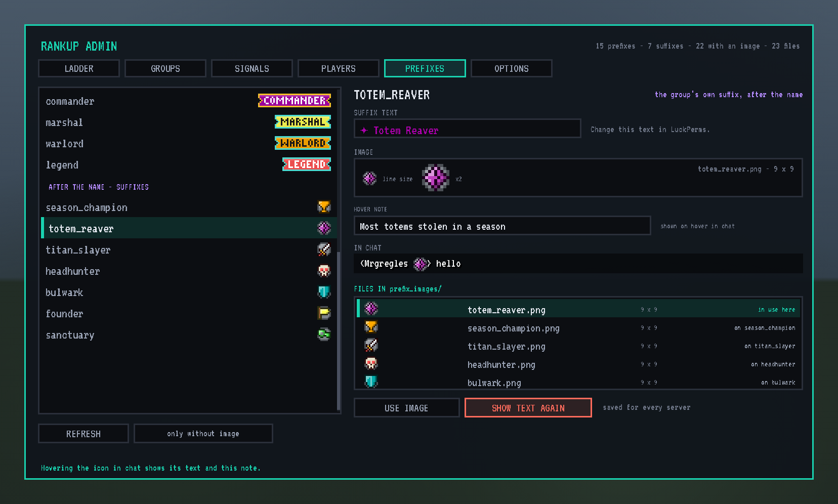This screenshot has height=504, width=838.
Task: Switch to the LADDER tab
Action: pos(79,68)
